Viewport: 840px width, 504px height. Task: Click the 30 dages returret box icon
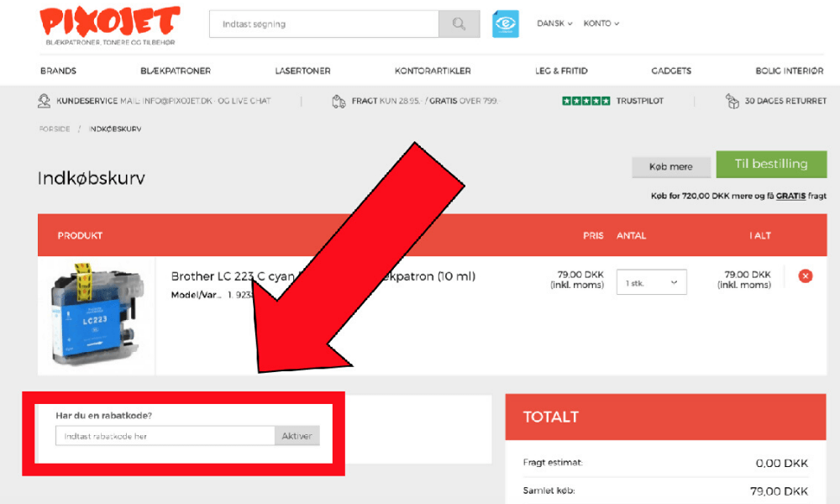pyautogui.click(x=732, y=102)
